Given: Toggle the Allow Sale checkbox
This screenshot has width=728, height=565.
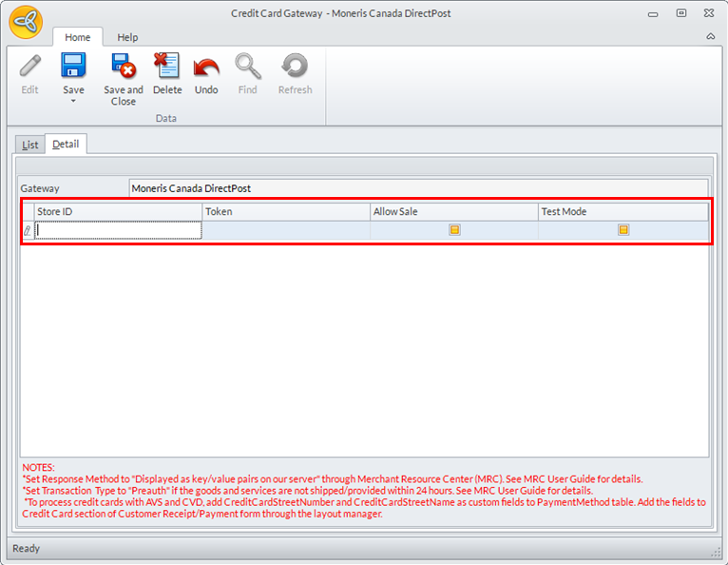Looking at the screenshot, I should point(454,229).
